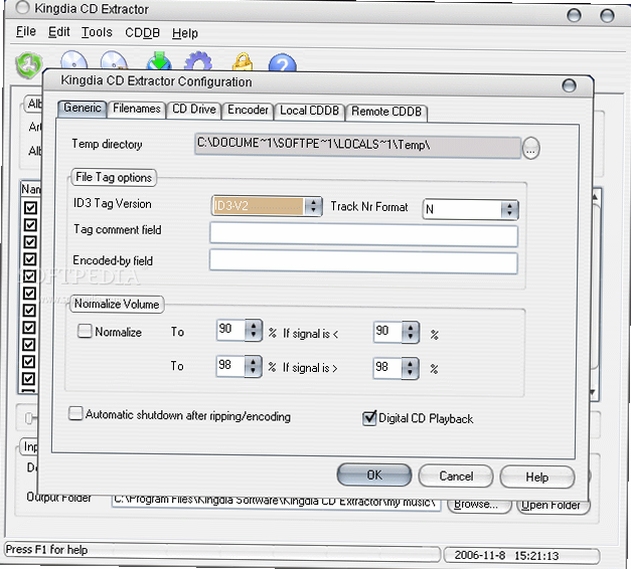Click the green download arrow toolbar icon
The image size is (631, 569).
click(x=159, y=61)
